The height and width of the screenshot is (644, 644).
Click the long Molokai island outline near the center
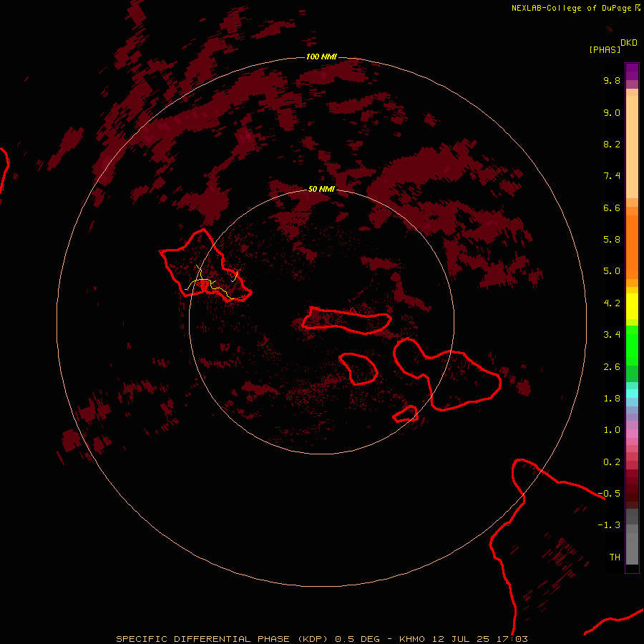coord(346,321)
